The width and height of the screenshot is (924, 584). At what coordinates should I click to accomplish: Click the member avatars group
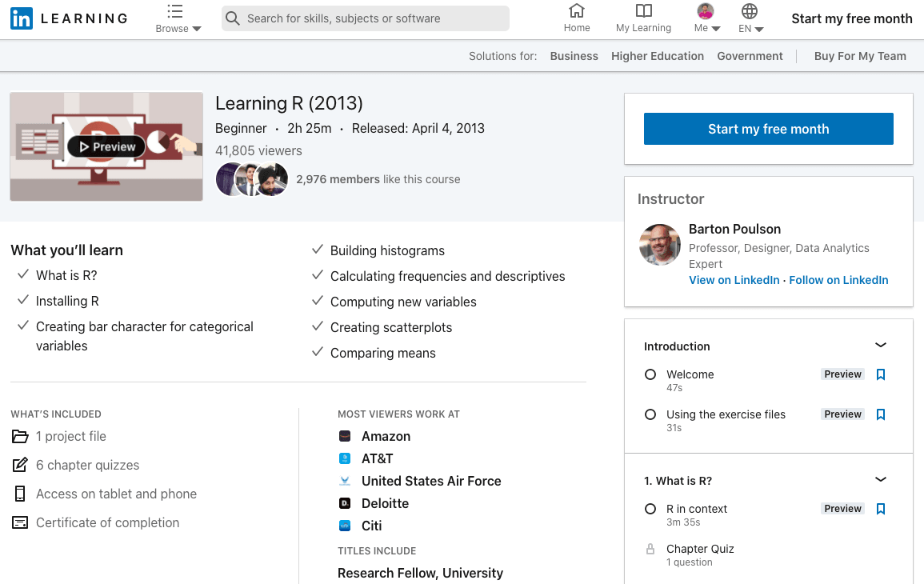coord(252,179)
